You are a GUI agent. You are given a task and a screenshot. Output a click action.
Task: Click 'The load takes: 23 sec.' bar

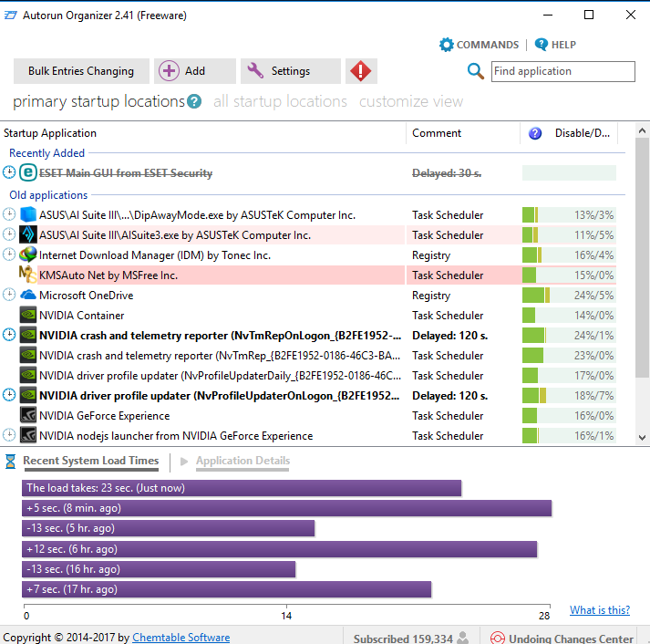point(242,488)
